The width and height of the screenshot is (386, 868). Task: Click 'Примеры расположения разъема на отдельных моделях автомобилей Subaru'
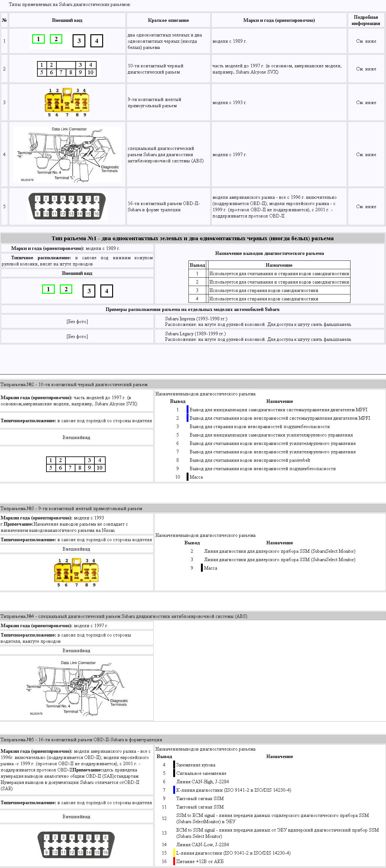click(x=192, y=309)
